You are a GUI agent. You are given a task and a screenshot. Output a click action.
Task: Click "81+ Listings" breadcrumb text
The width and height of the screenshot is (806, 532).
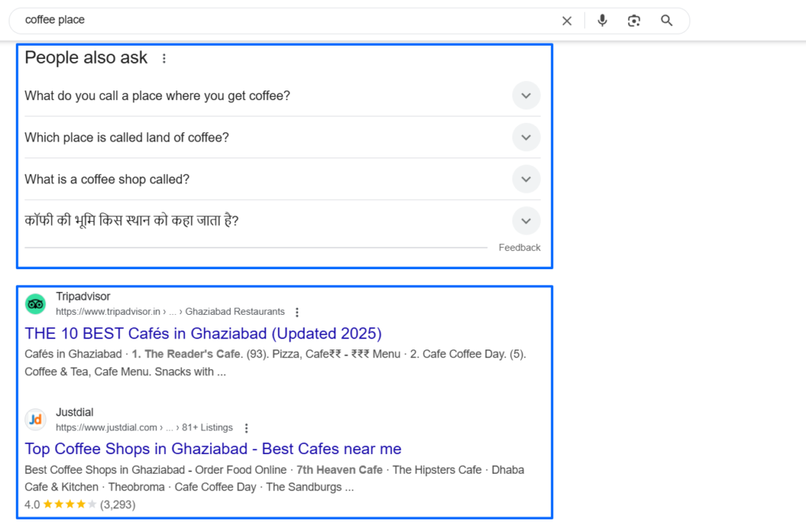point(207,427)
